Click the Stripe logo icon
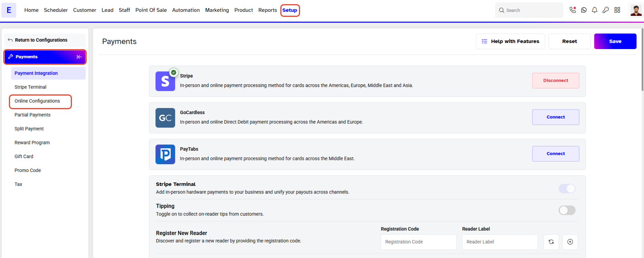Image resolution: width=644 pixels, height=258 pixels. (165, 81)
